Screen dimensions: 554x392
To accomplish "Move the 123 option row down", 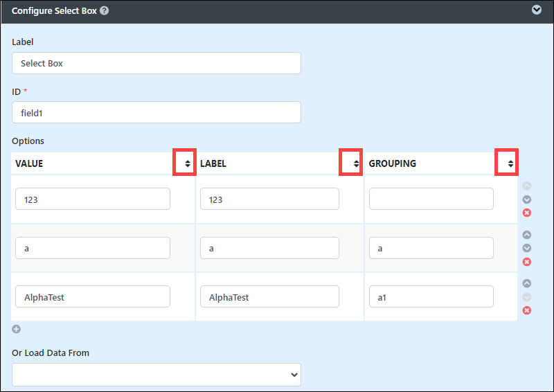I will (527, 199).
